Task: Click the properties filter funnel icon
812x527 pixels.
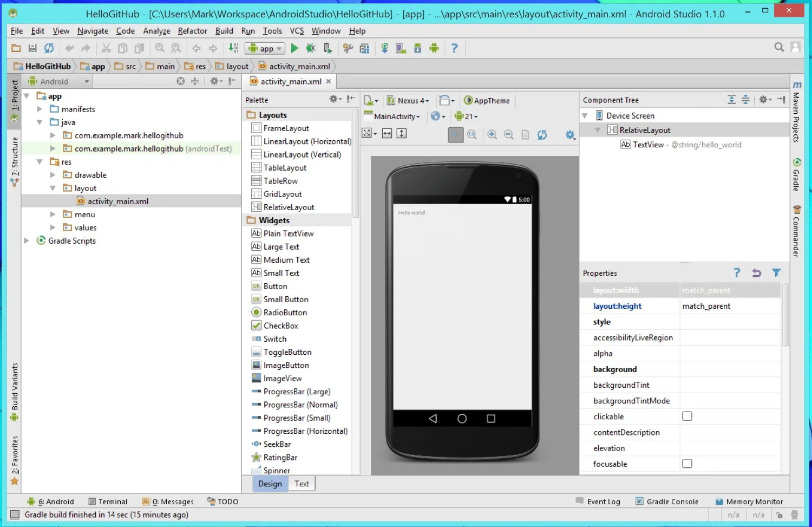Action: (776, 273)
